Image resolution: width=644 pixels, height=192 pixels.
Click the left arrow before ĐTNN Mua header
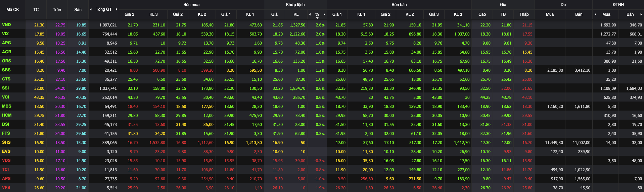596,14
